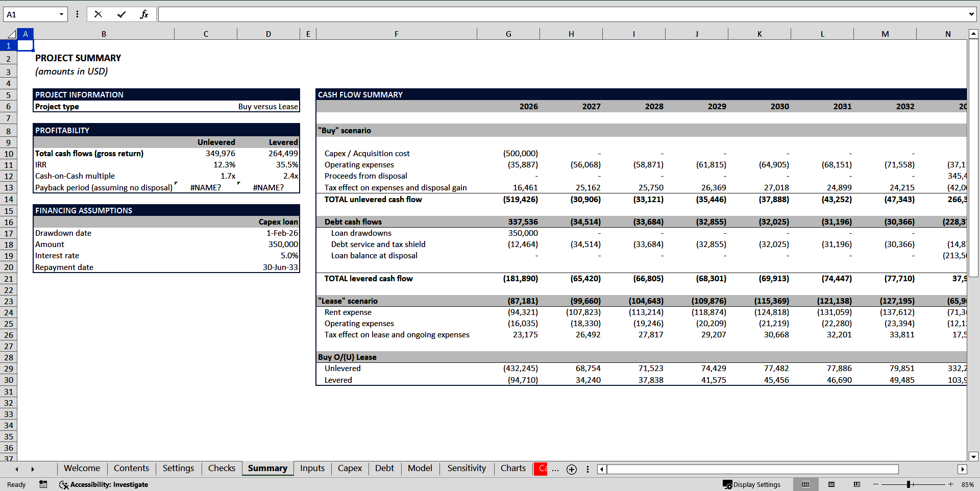Open the Insert Function fx dialog
Viewport: 980px width, 491px height.
coord(144,14)
